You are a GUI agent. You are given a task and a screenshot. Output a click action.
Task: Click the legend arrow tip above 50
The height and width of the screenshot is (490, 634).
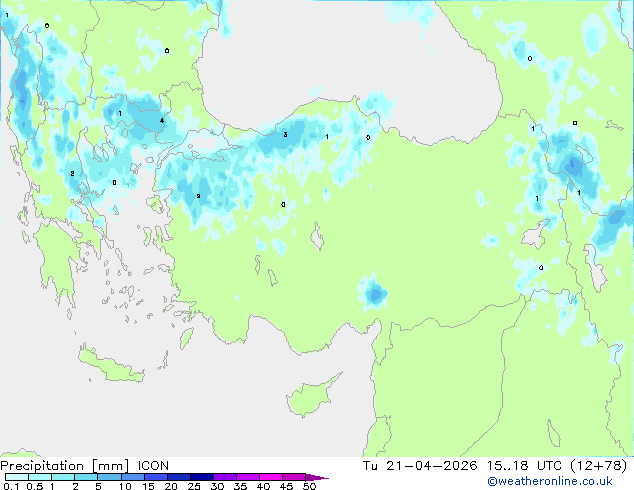click(x=317, y=477)
